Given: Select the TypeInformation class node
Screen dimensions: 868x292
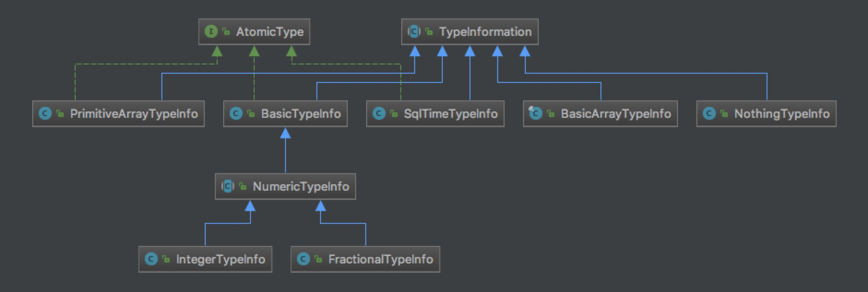Looking at the screenshot, I should (470, 32).
